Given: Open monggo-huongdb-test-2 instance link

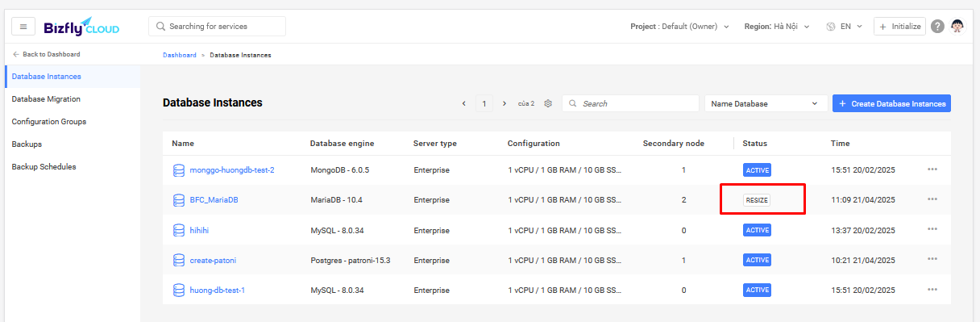Looking at the screenshot, I should (232, 170).
